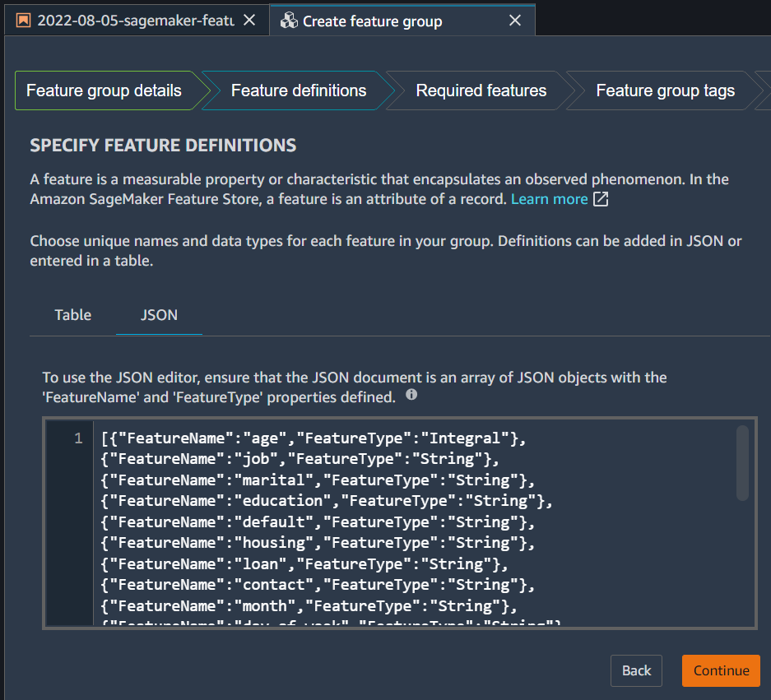Switch to the Table definitions tab
This screenshot has width=771, height=700.
tap(72, 315)
